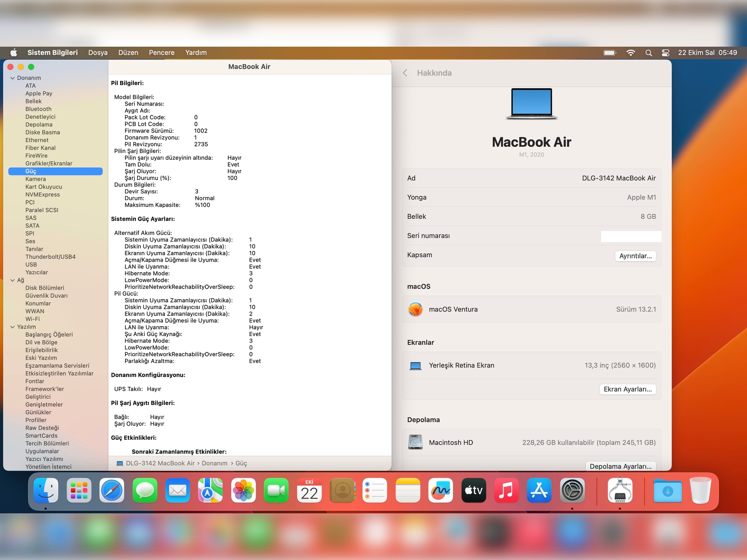Open Spotlight search in menu bar
747x560 pixels.
tap(649, 53)
